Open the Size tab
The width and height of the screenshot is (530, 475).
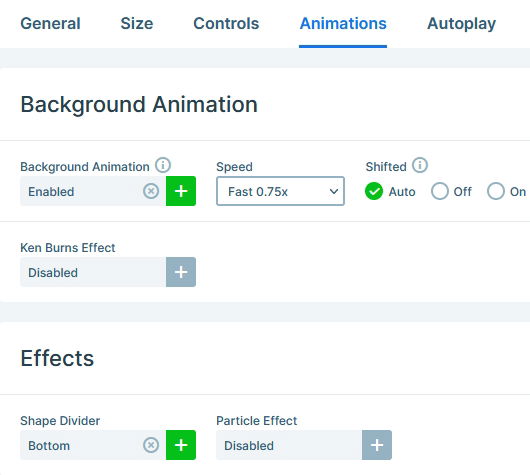coord(137,24)
